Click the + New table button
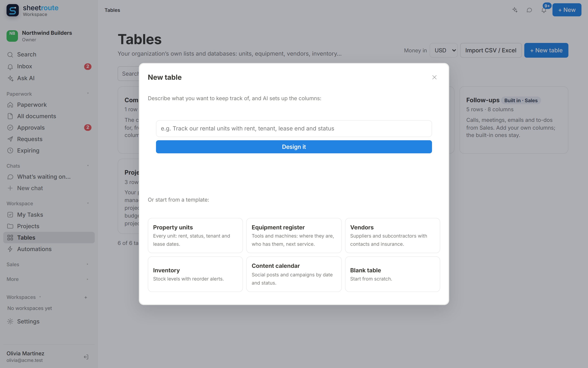This screenshot has height=368, width=588. click(546, 50)
